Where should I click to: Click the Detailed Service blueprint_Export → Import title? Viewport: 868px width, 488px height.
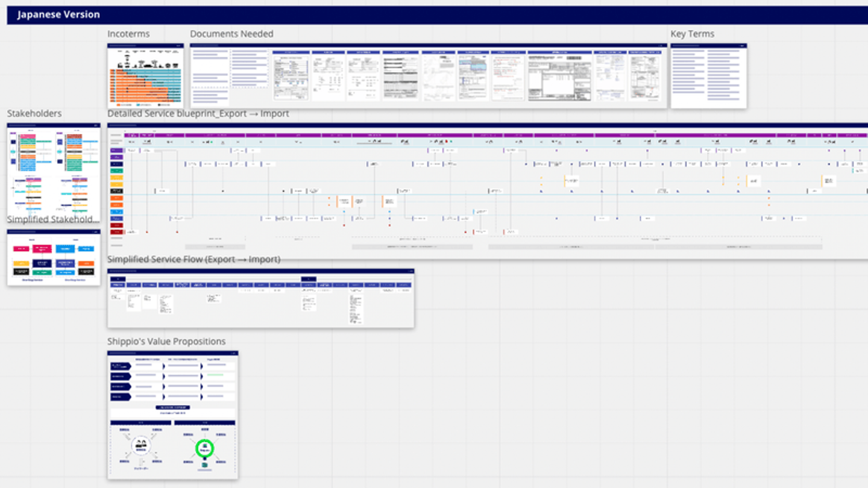point(198,114)
